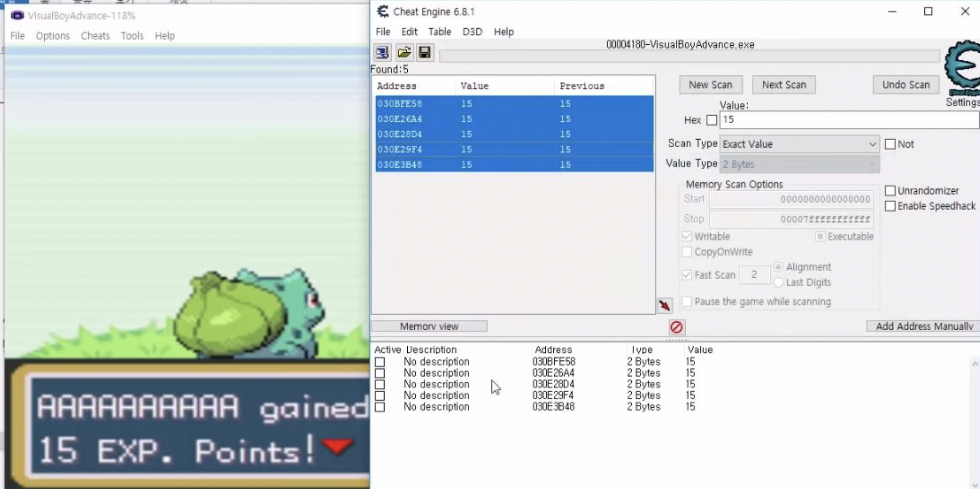Open the Scan Type dropdown
This screenshot has width=980, height=489.
click(x=799, y=144)
